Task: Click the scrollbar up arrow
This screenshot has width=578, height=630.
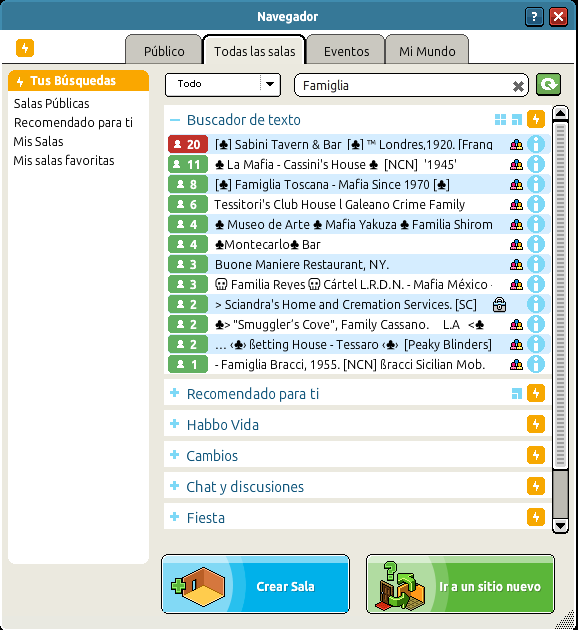Action: pyautogui.click(x=560, y=113)
